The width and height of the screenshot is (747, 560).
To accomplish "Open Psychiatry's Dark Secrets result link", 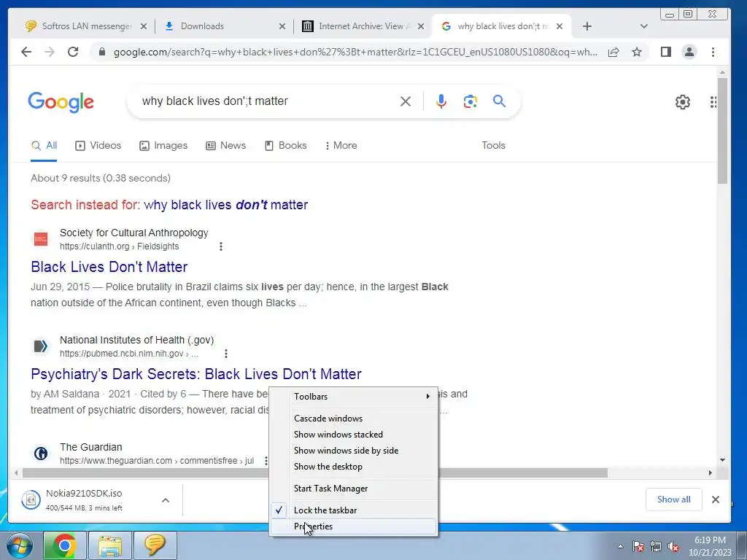I will [196, 374].
